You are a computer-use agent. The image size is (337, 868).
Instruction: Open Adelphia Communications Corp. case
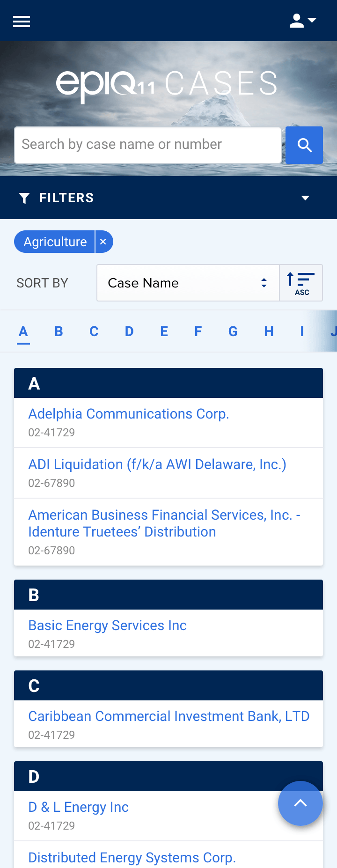tap(129, 414)
